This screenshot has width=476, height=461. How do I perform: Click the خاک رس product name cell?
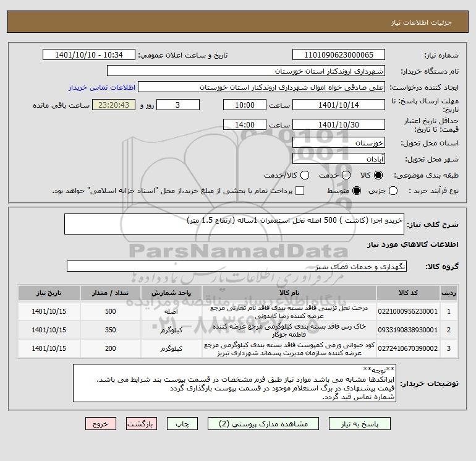pyautogui.click(x=289, y=330)
